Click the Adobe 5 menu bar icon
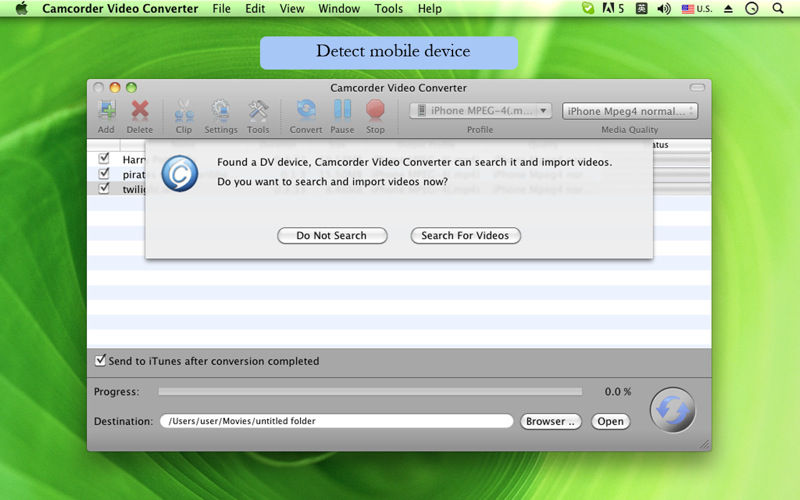 click(613, 9)
